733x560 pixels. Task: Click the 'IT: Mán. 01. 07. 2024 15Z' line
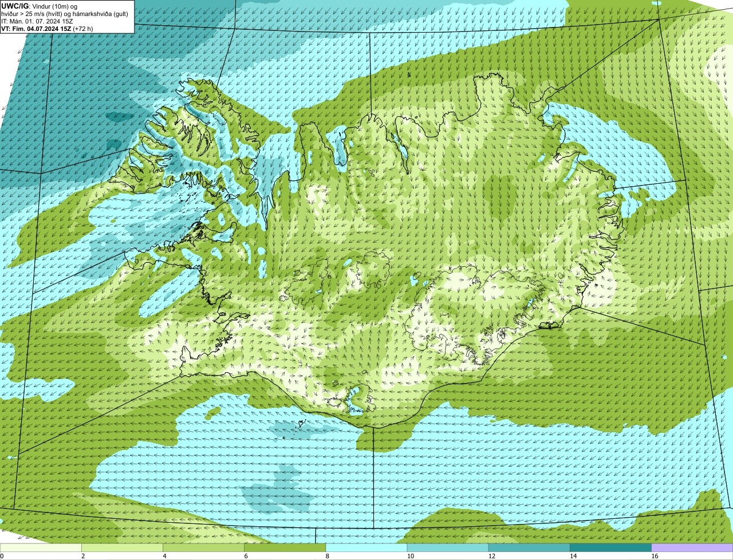tap(37, 21)
